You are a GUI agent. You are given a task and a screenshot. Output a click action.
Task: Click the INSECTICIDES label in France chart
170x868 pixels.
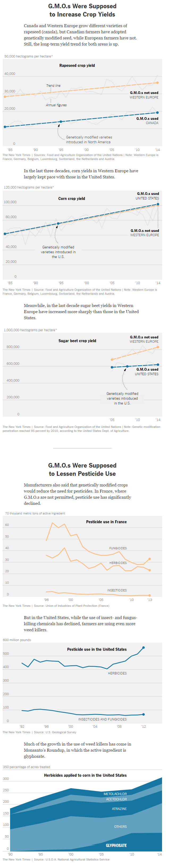pos(117,590)
